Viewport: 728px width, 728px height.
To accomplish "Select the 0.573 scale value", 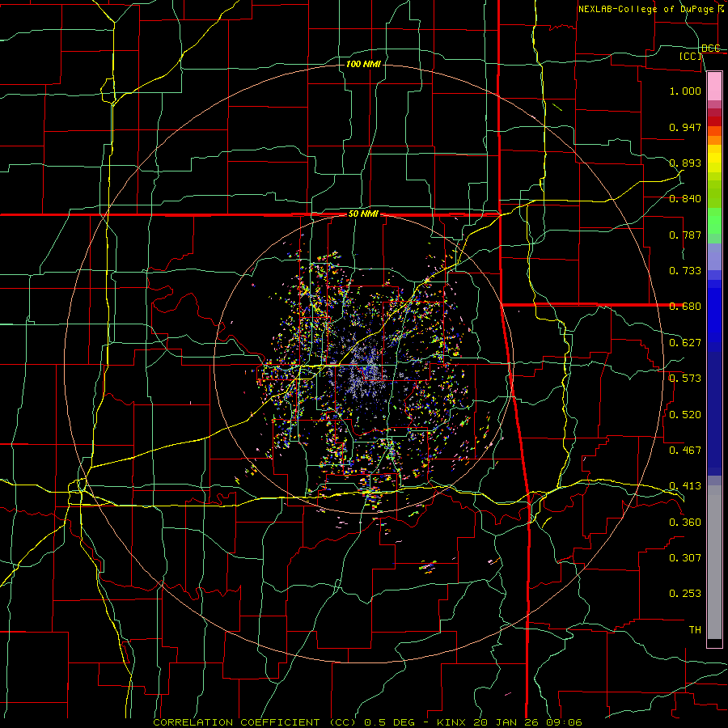I will coord(685,379).
